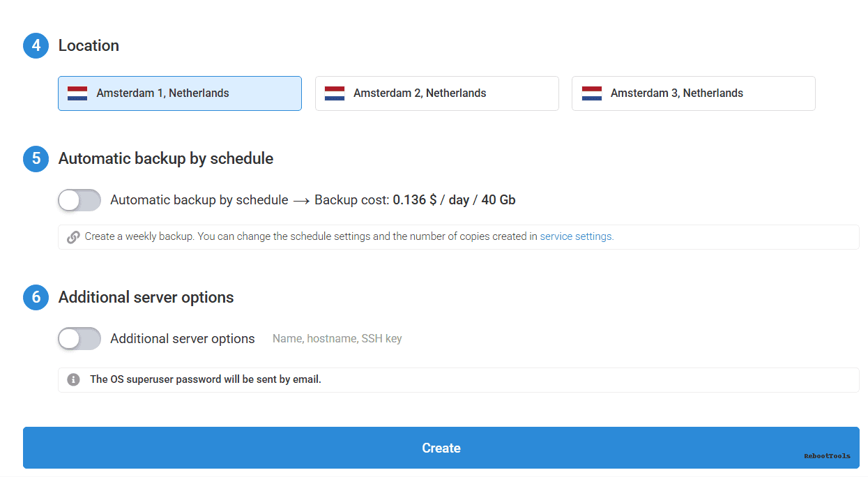
Task: Click the Netherlands flag on Amsterdam 1 card
Action: 76,93
